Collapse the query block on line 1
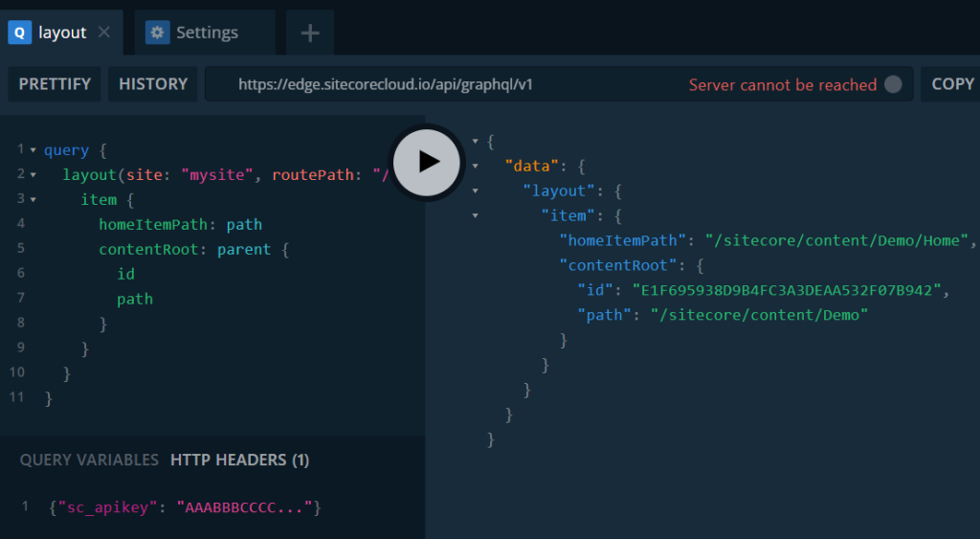 click(33, 150)
